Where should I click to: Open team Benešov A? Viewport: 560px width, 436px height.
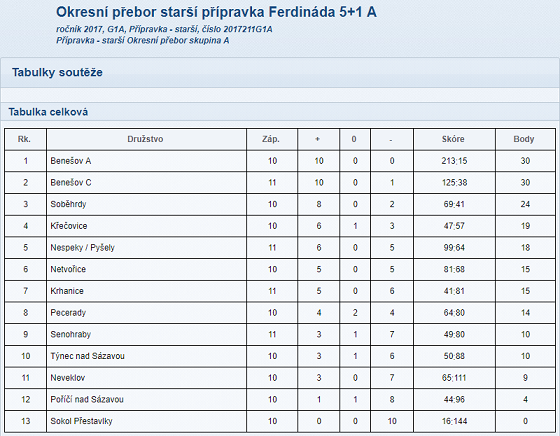[71, 161]
